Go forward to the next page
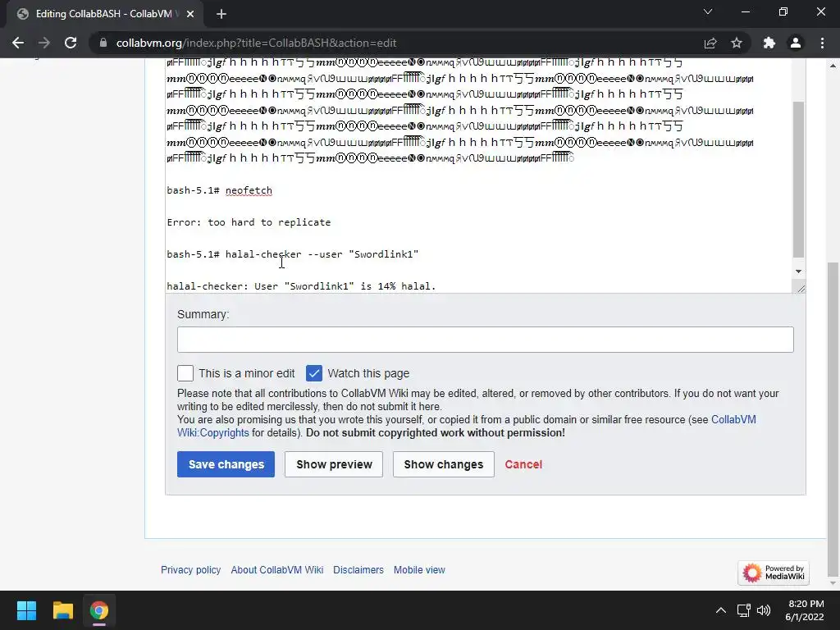 (x=44, y=43)
